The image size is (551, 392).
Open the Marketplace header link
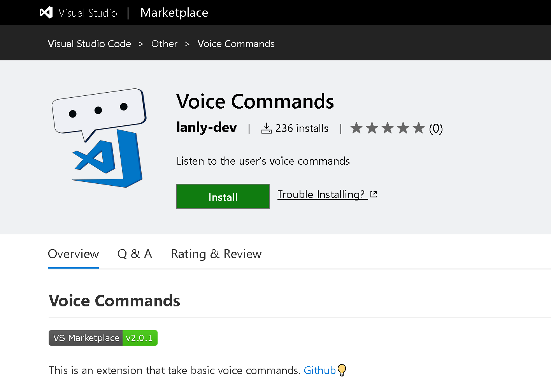coord(174,13)
